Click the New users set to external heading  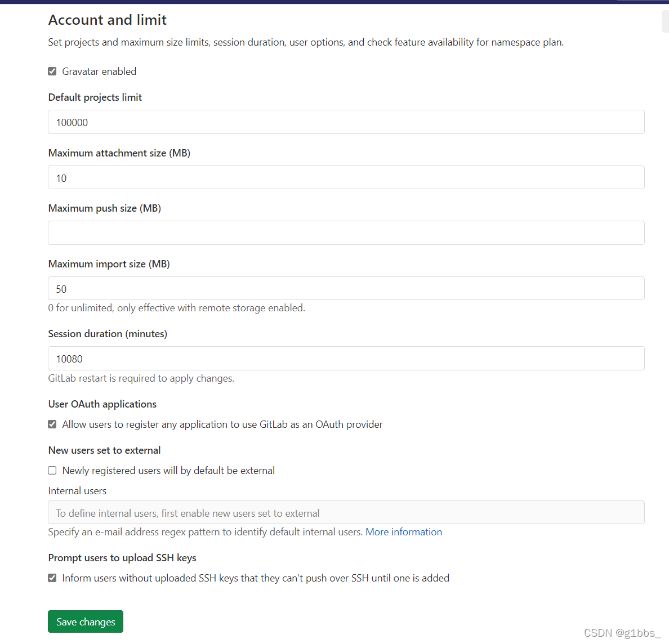point(105,450)
